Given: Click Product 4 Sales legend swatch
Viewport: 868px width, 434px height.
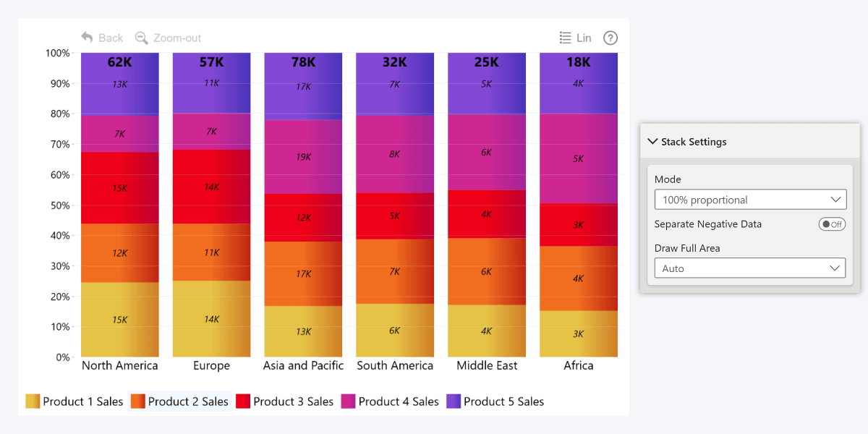Looking at the screenshot, I should tap(348, 401).
